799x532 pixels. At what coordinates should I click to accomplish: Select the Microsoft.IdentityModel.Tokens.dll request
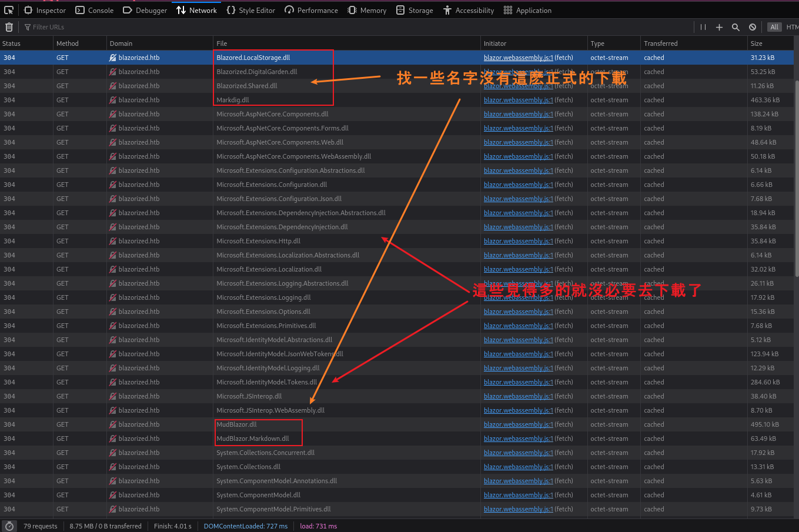pos(397,382)
